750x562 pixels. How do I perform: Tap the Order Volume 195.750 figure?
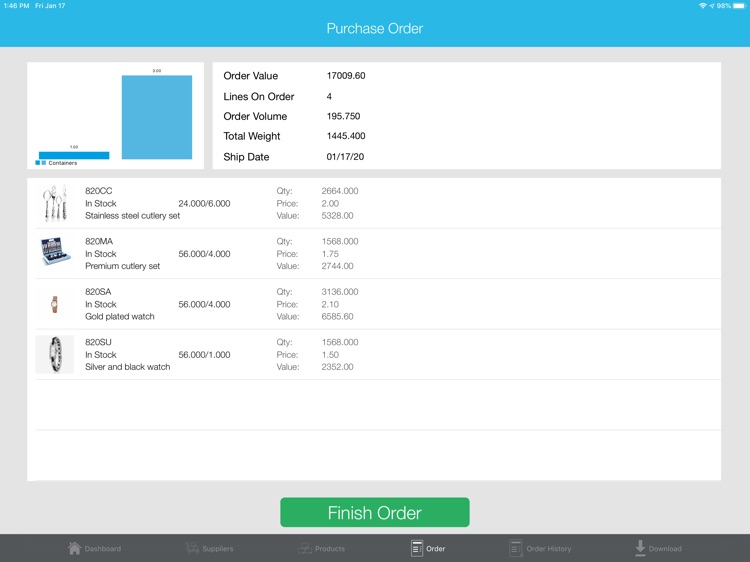343,116
